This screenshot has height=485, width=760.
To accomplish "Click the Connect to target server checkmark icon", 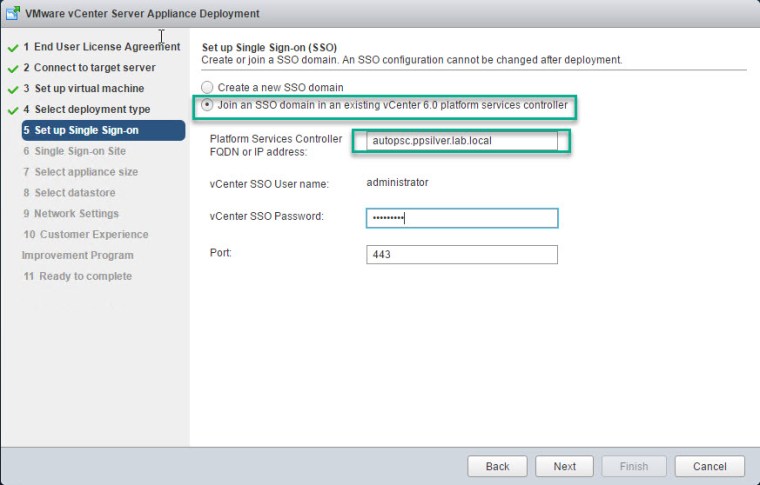I will click(x=13, y=68).
